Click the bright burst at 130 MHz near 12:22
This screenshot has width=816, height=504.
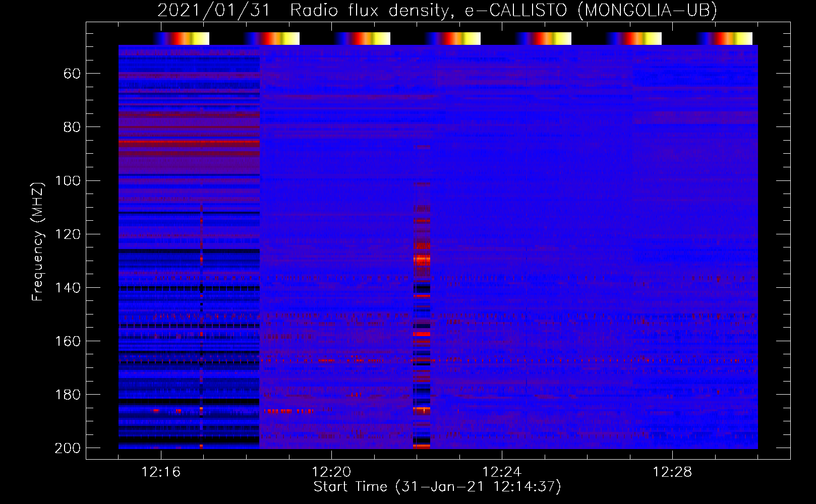coord(422,260)
